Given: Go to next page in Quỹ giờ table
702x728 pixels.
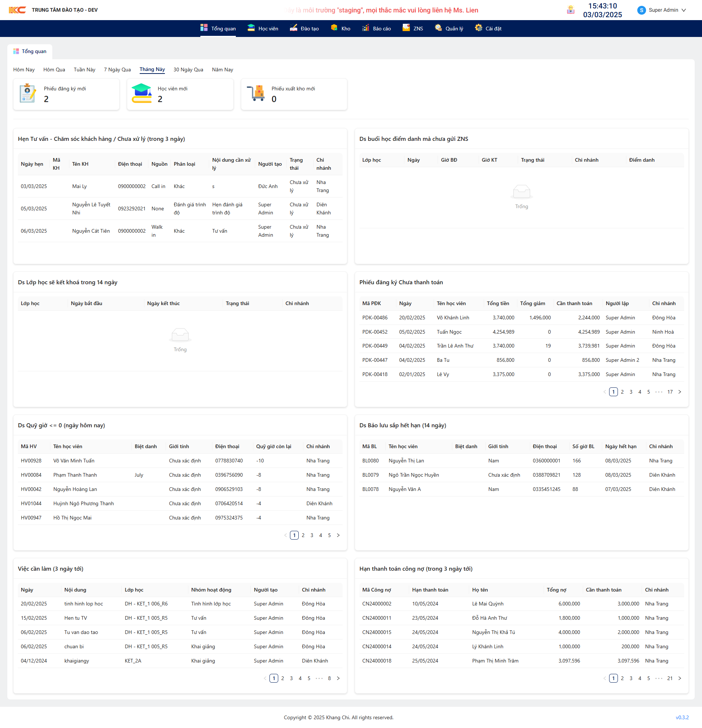Looking at the screenshot, I should point(338,535).
